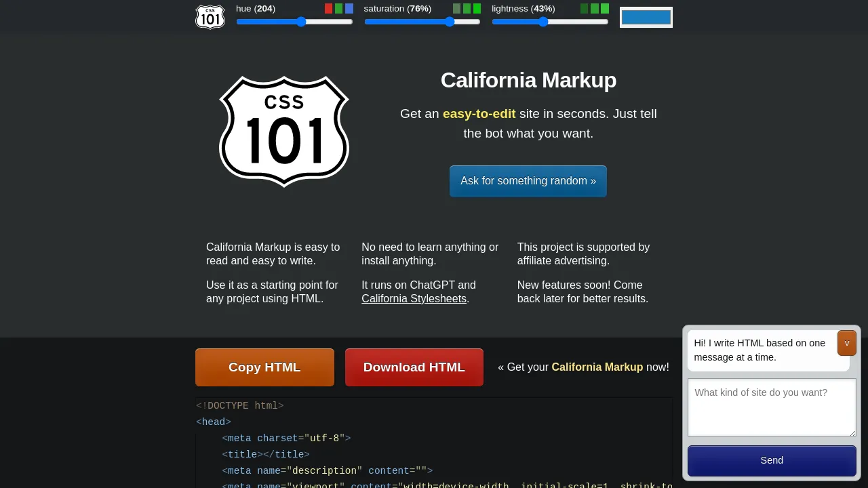The width and height of the screenshot is (868, 488).
Task: Click the Download HTML button
Action: [x=414, y=367]
